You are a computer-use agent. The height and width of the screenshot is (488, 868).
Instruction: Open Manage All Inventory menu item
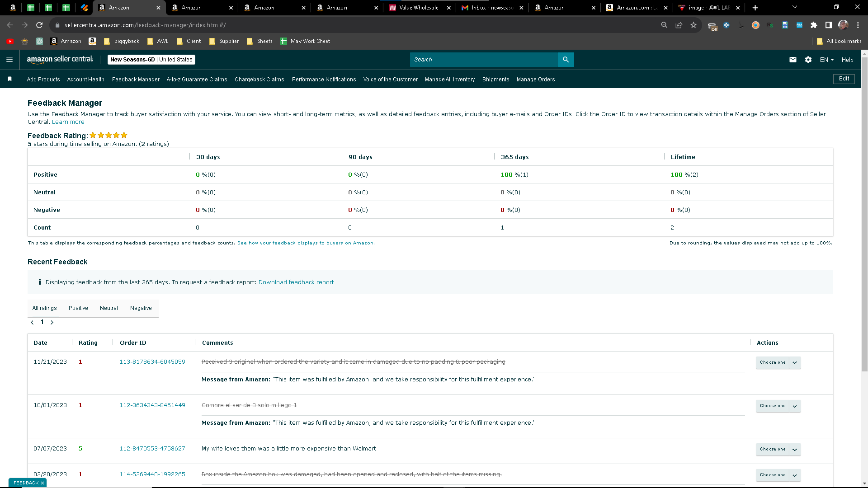[x=450, y=80]
